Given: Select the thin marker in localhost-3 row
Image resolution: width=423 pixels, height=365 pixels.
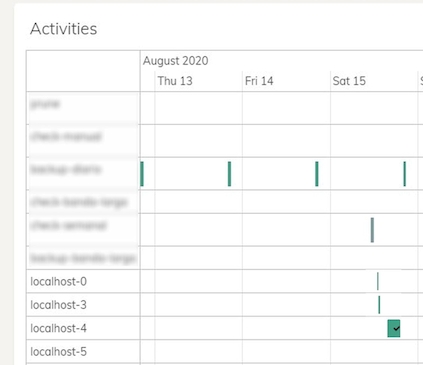Looking at the screenshot, I should 379,305.
